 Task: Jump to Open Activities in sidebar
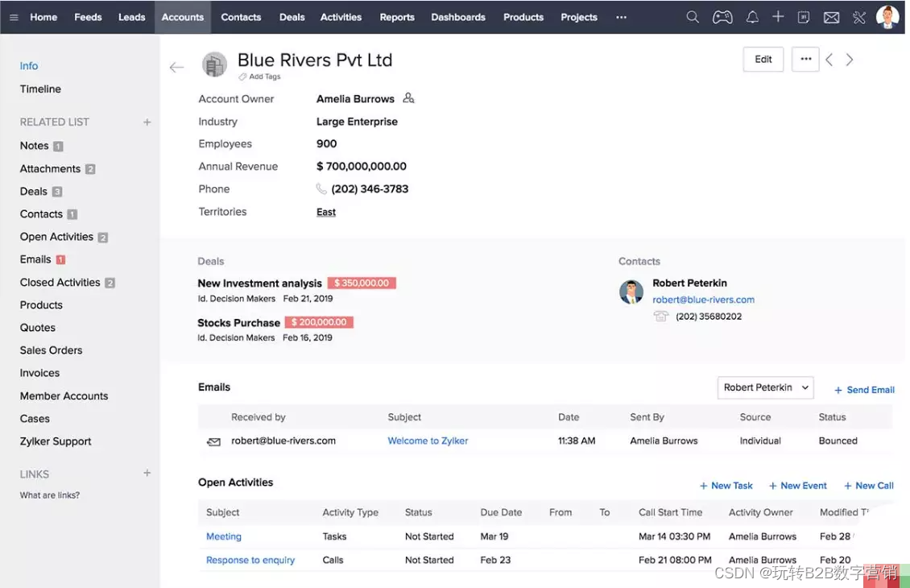[56, 237]
